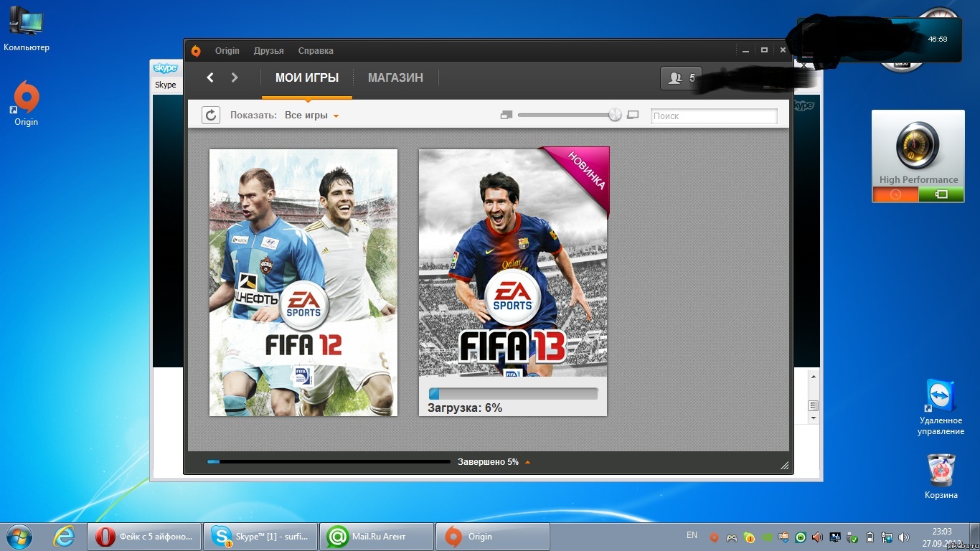Open the Корзина recycle bin
Viewport: 980px width, 551px height.
click(x=941, y=476)
